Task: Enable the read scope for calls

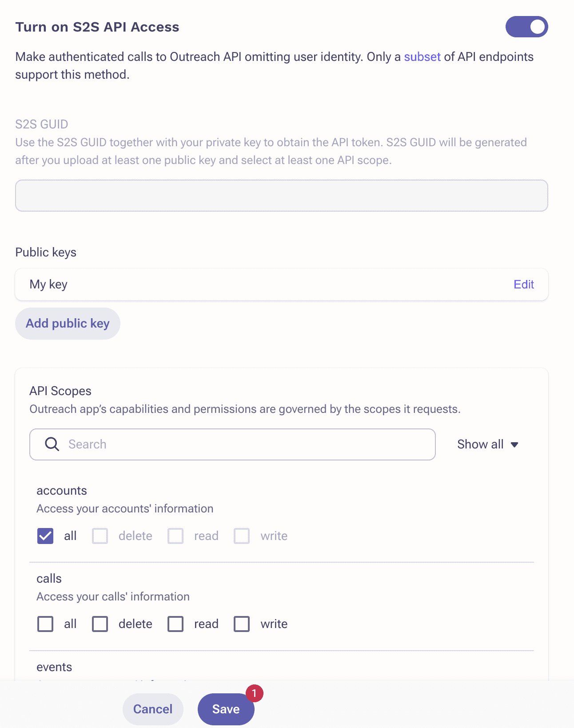Action: [x=175, y=624]
